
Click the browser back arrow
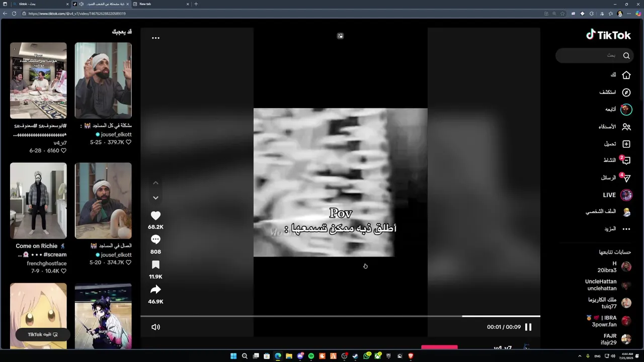pyautogui.click(x=5, y=14)
